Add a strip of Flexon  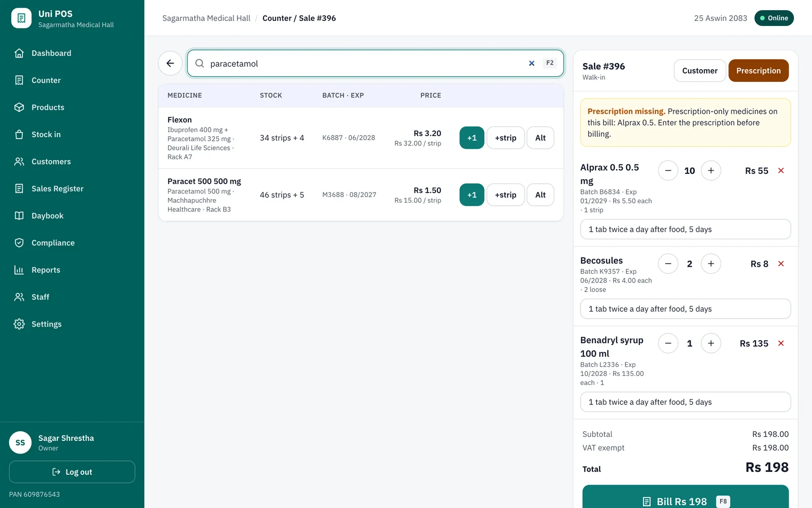(505, 138)
